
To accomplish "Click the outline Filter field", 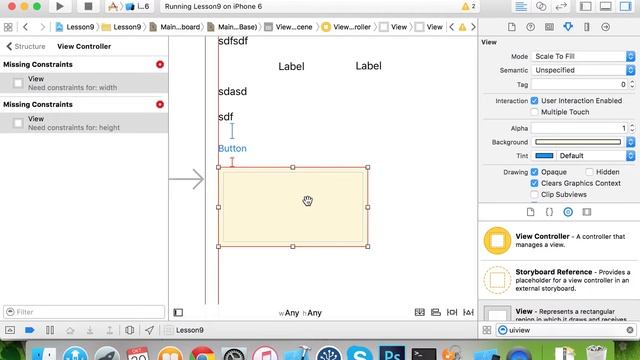I will click(x=84, y=312).
